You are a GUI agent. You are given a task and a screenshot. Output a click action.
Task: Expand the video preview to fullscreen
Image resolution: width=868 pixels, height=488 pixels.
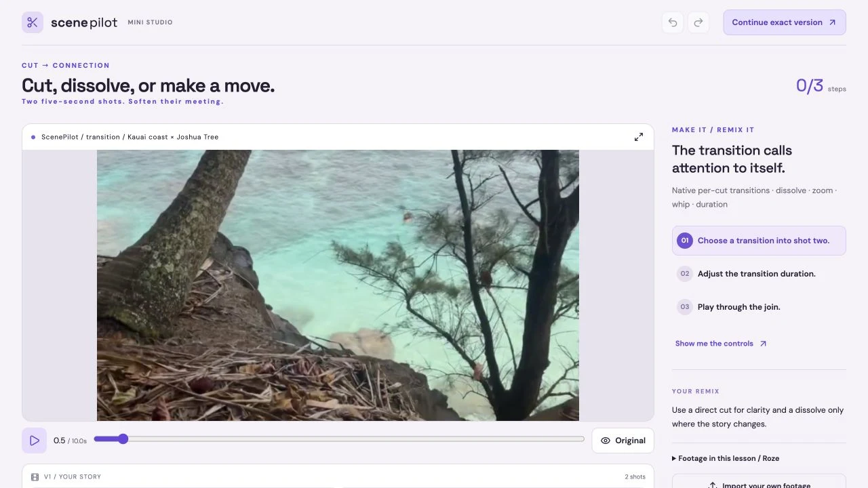coord(639,137)
